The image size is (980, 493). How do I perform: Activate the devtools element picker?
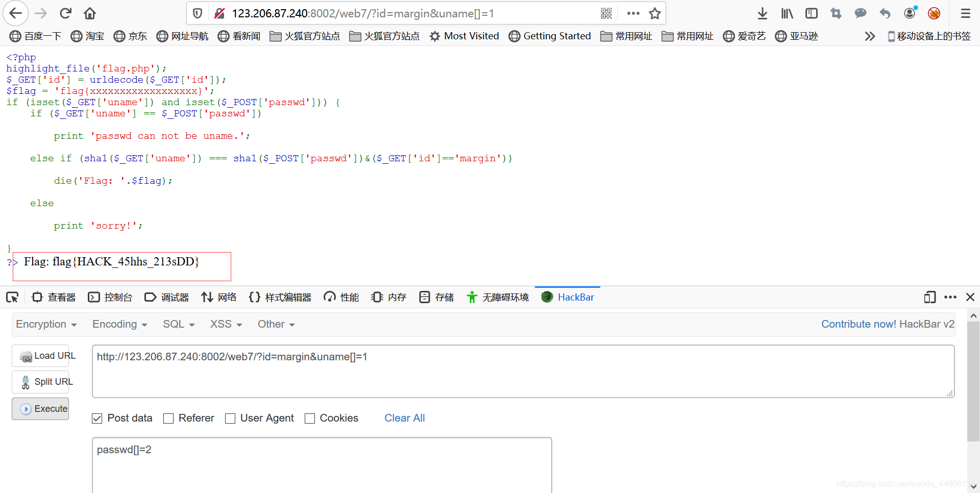click(x=12, y=297)
